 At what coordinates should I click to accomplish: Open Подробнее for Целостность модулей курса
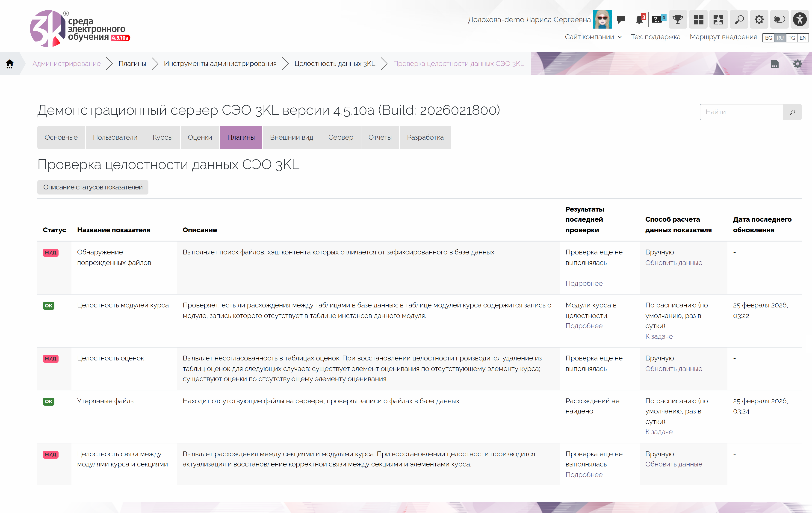click(x=584, y=326)
